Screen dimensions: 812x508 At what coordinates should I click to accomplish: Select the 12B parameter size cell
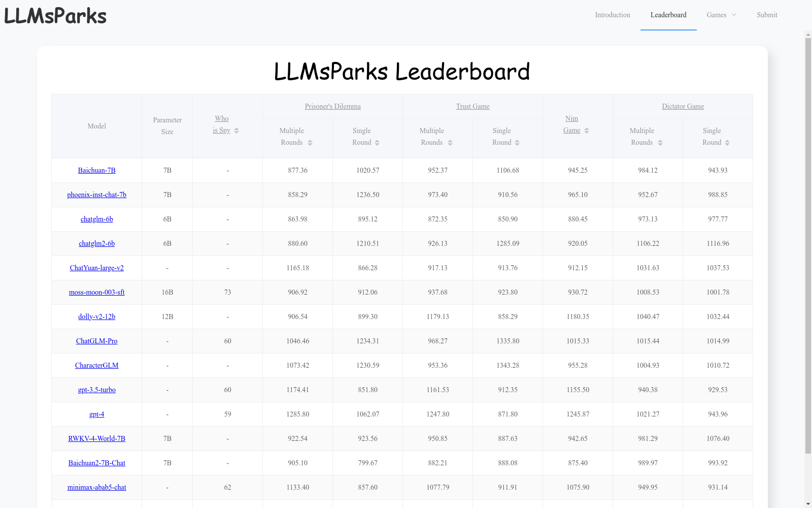point(167,316)
